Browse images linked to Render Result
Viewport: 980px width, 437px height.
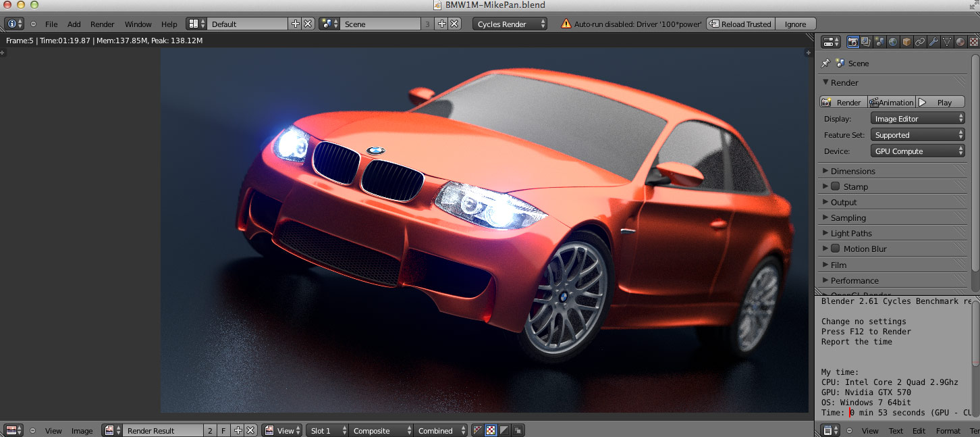pos(113,430)
